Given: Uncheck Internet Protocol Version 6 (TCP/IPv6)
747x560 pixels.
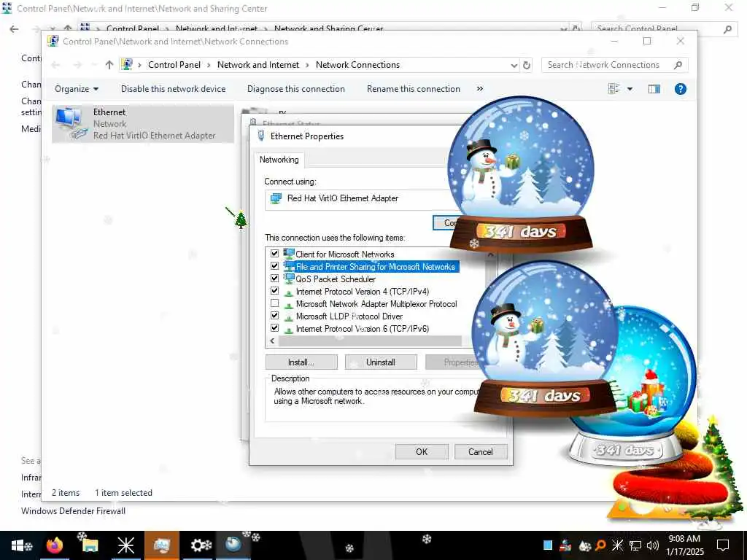Looking at the screenshot, I should (x=274, y=328).
